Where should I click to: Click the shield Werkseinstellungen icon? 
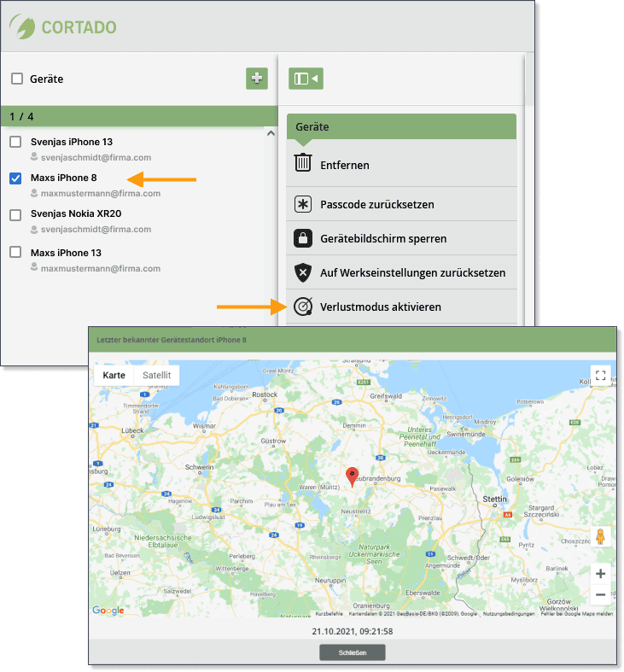point(303,272)
